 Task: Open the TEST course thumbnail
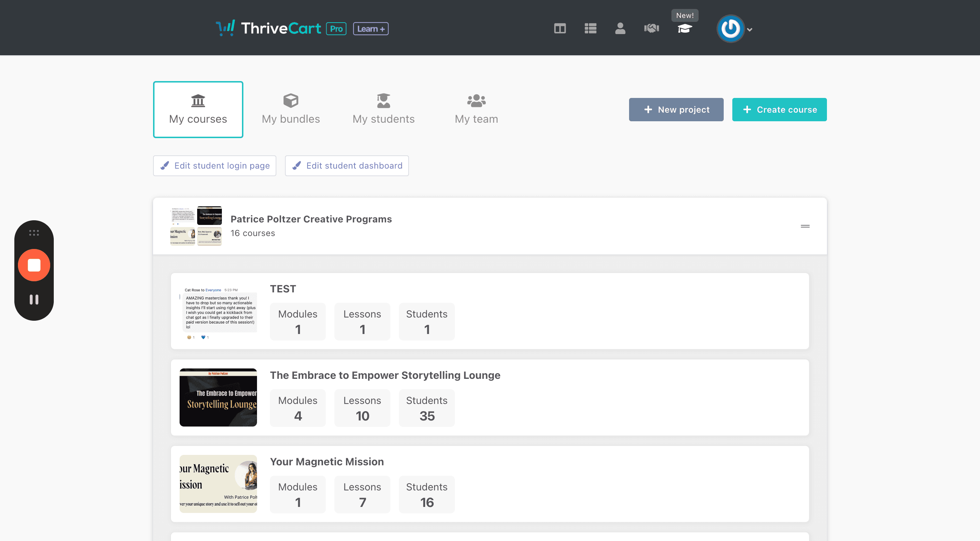pyautogui.click(x=218, y=311)
